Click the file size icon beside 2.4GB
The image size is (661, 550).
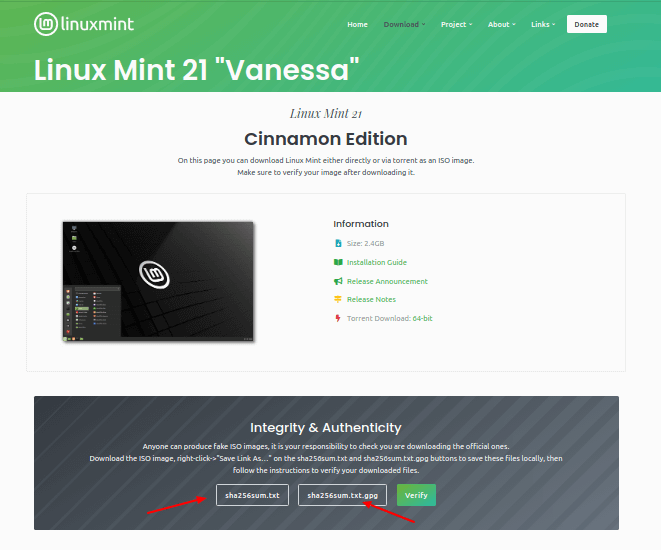(x=338, y=243)
